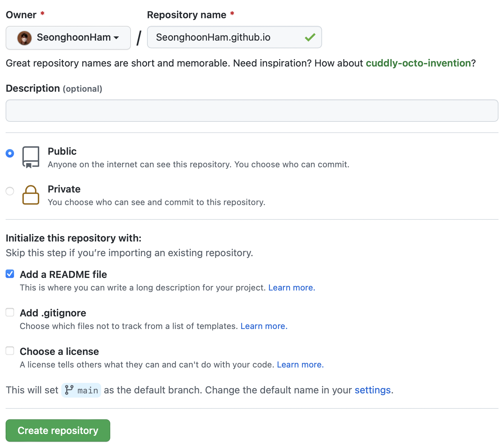
Task: Click the Private repository lock icon
Action: 31,195
